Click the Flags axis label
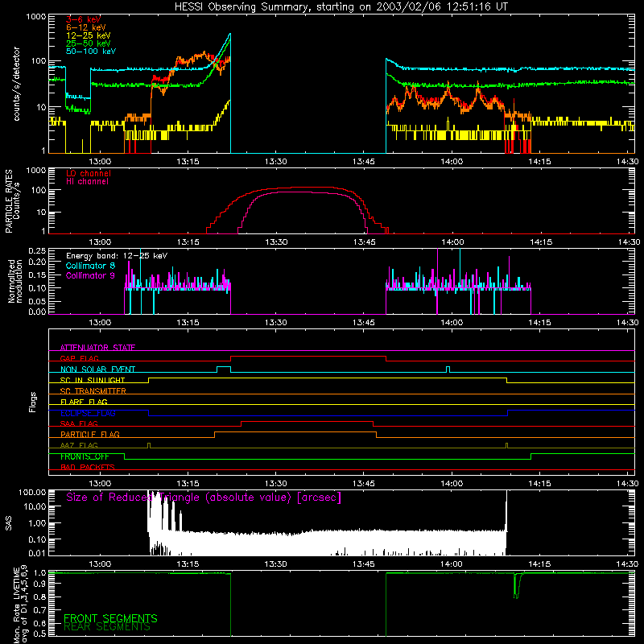 32,402
